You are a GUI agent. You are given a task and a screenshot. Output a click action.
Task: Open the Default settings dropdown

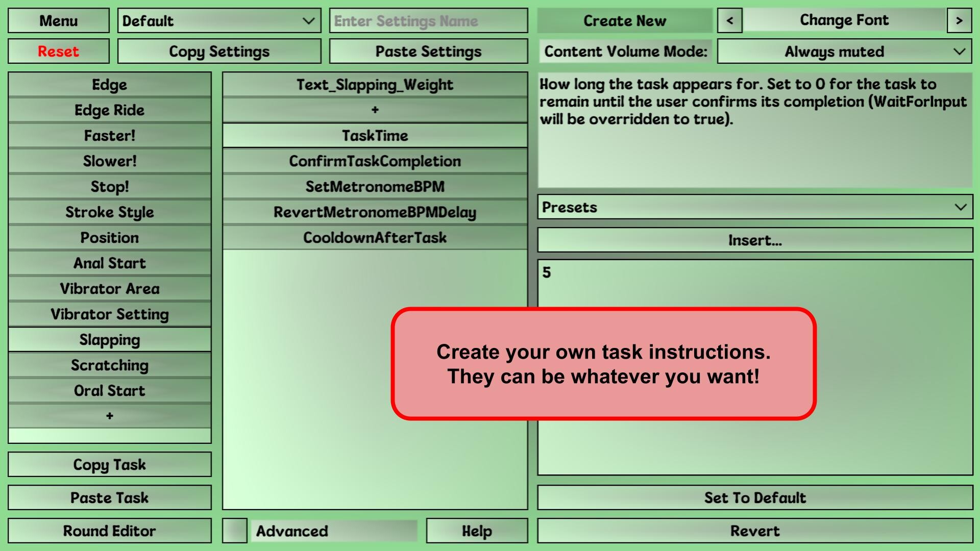point(219,20)
